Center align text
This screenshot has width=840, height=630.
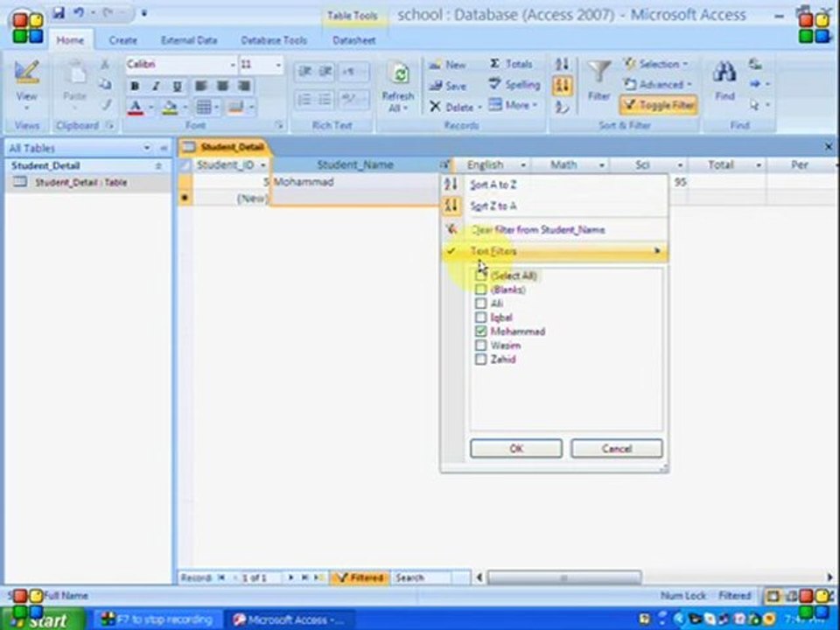click(x=222, y=86)
